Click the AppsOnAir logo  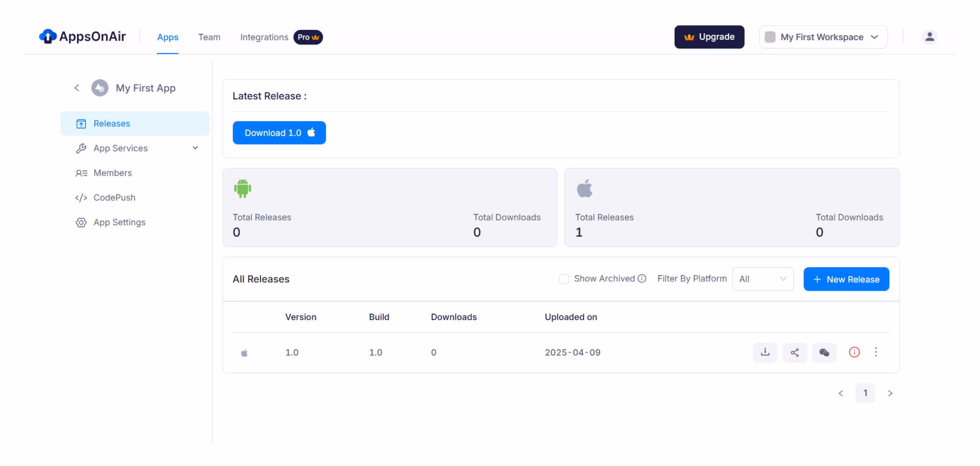click(82, 36)
